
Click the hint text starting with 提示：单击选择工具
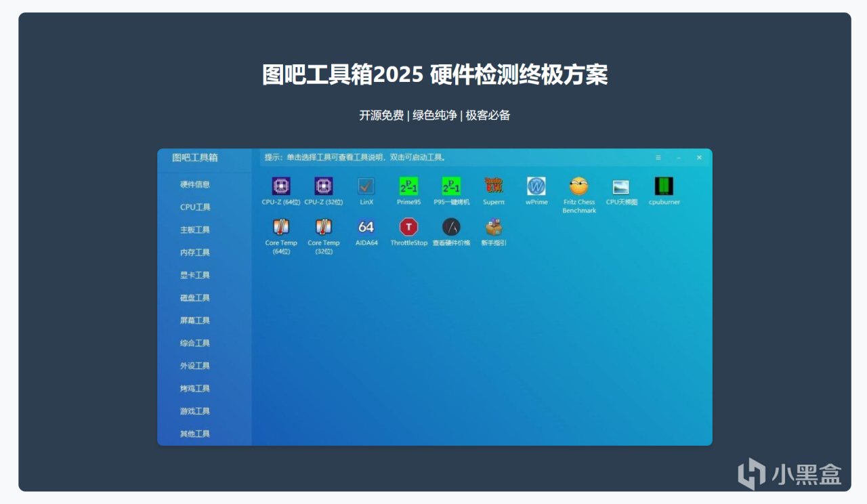[x=355, y=157]
